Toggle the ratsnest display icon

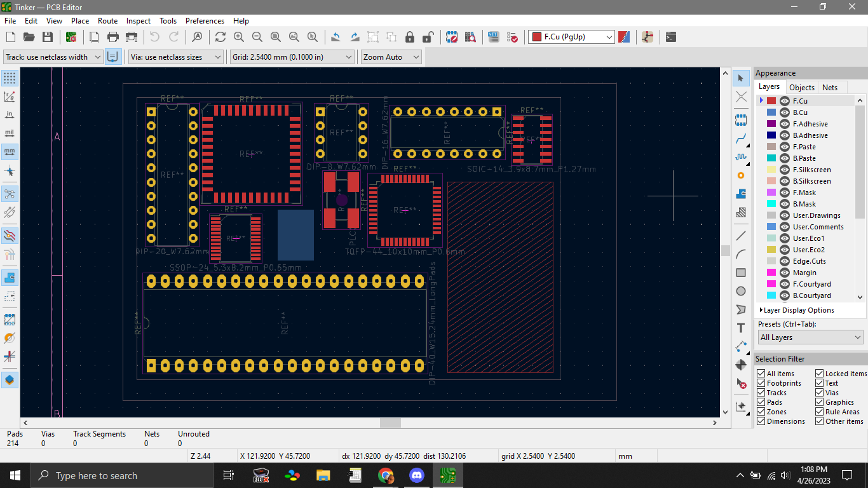coord(10,193)
